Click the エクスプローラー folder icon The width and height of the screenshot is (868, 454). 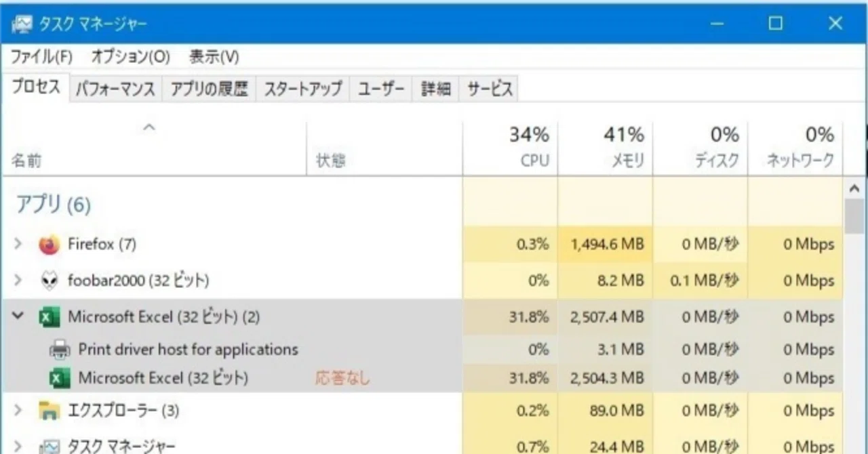49,411
